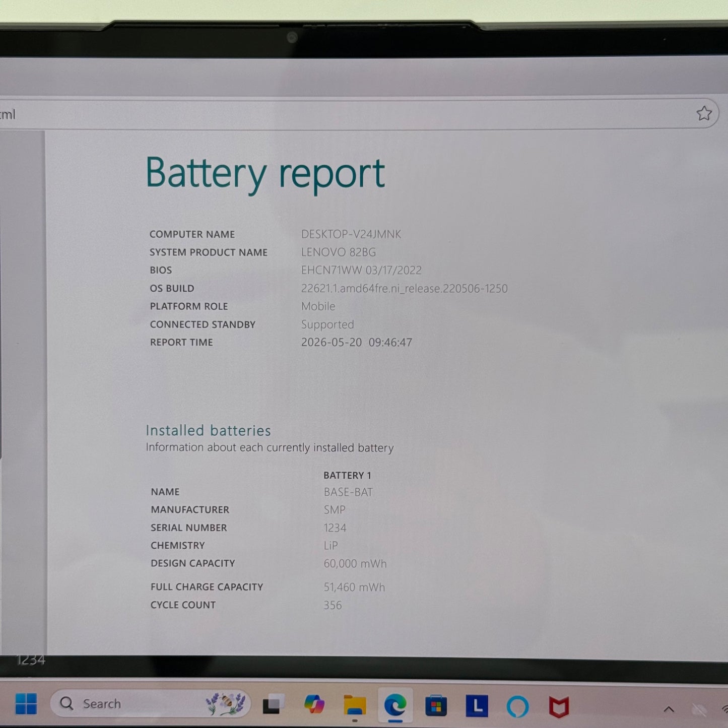Click the OS BUILD label
This screenshot has width=728, height=728.
[172, 288]
